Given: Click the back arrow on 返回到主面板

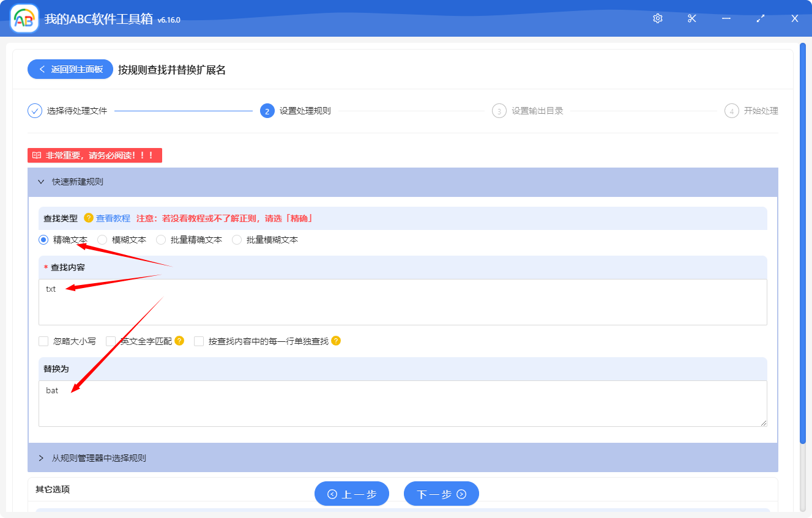Looking at the screenshot, I should point(42,69).
